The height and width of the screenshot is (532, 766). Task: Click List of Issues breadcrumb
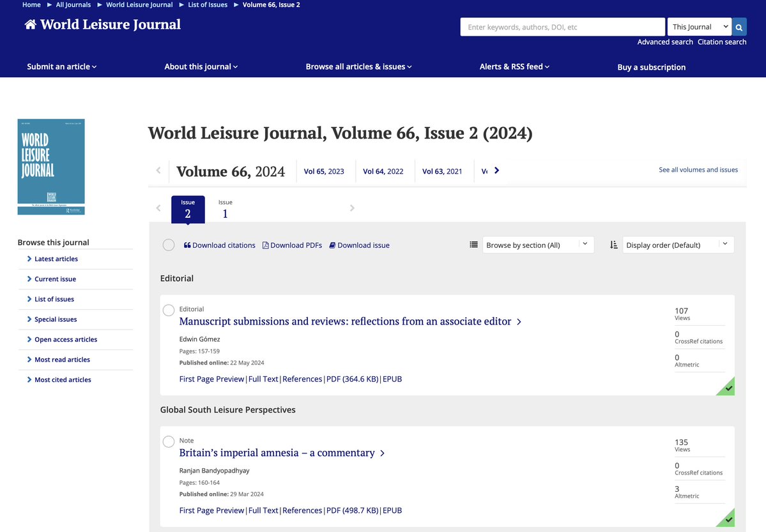click(x=208, y=4)
